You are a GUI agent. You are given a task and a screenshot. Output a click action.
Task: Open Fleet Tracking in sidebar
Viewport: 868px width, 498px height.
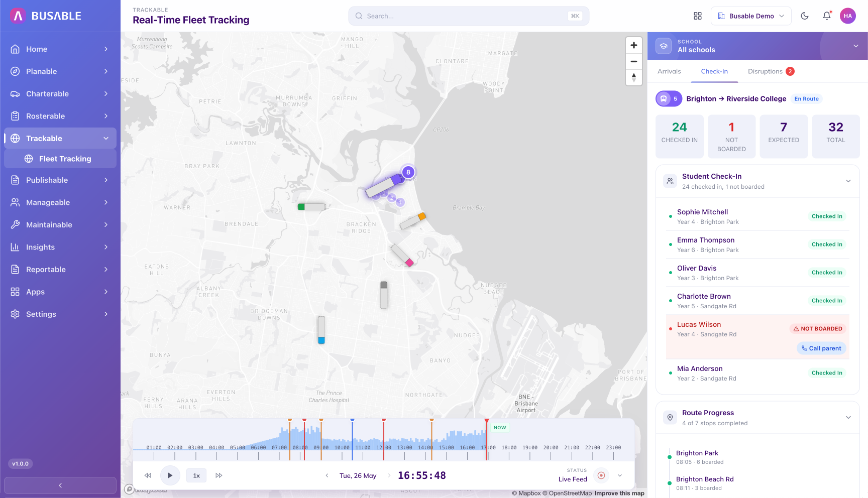(60, 159)
